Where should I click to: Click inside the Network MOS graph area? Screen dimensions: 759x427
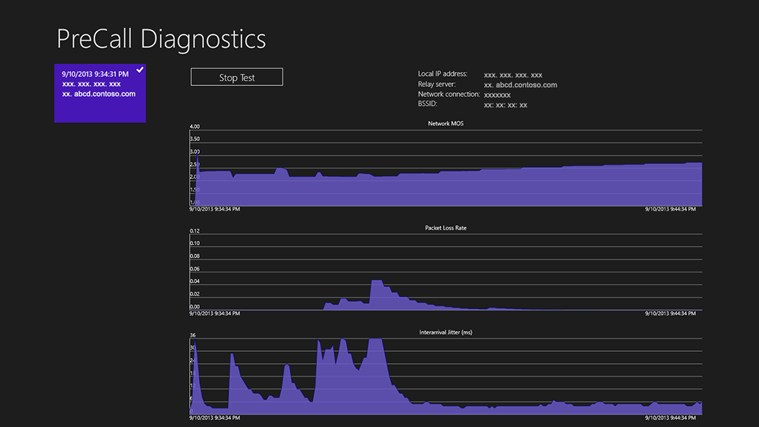[x=445, y=185]
